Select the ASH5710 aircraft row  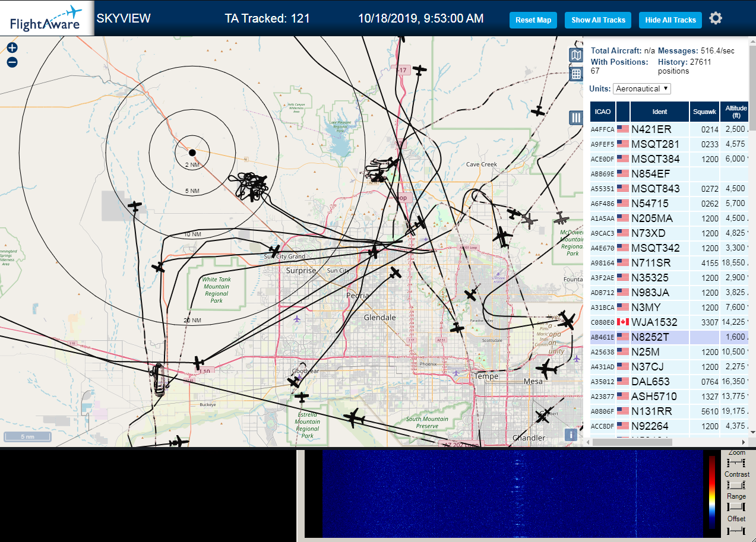pyautogui.click(x=669, y=397)
